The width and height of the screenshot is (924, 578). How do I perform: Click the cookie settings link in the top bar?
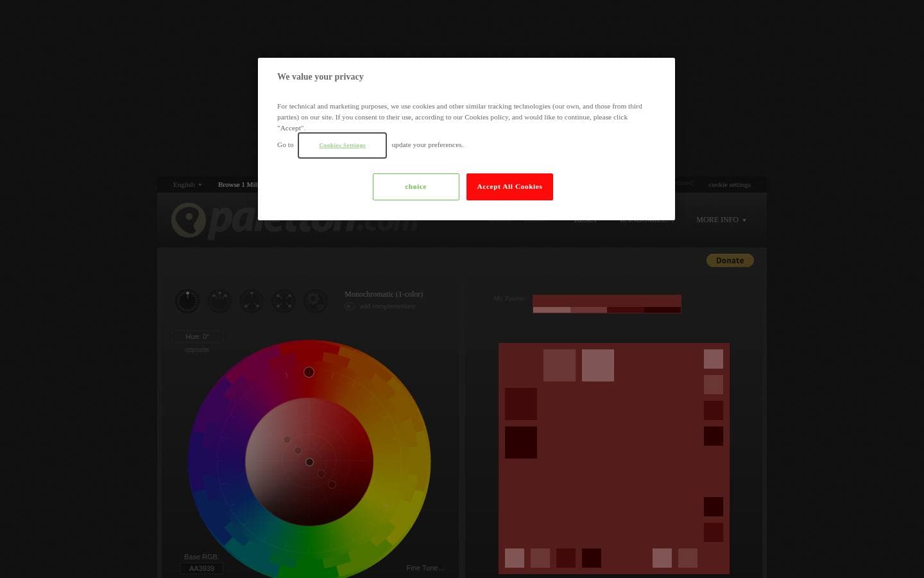click(730, 184)
